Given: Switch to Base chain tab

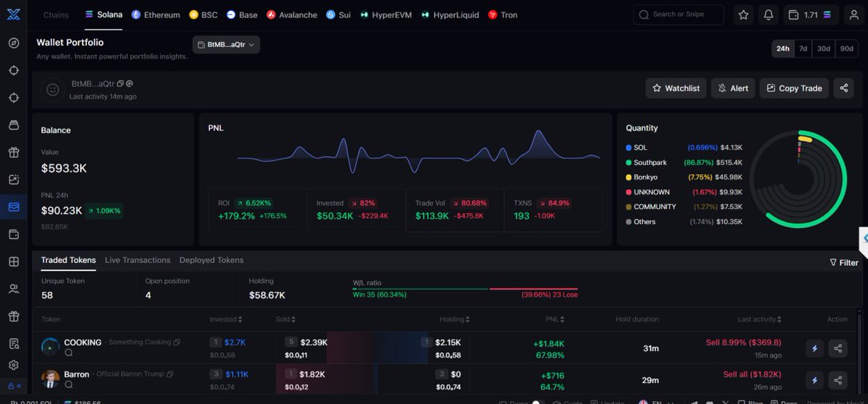Looking at the screenshot, I should pos(242,14).
